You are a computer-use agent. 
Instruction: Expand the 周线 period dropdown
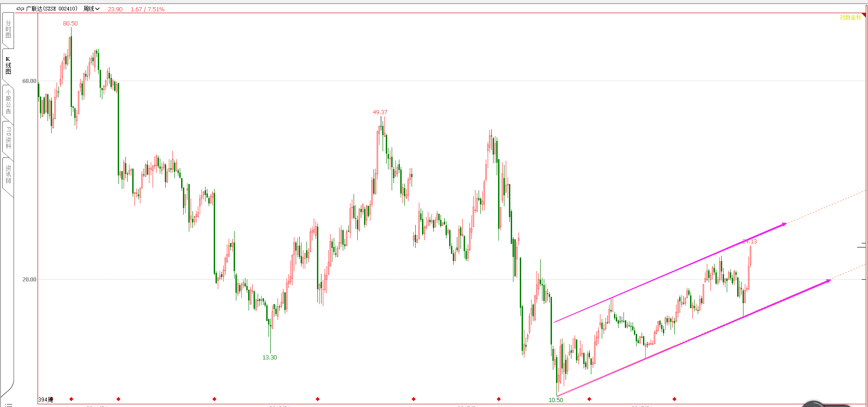click(91, 9)
